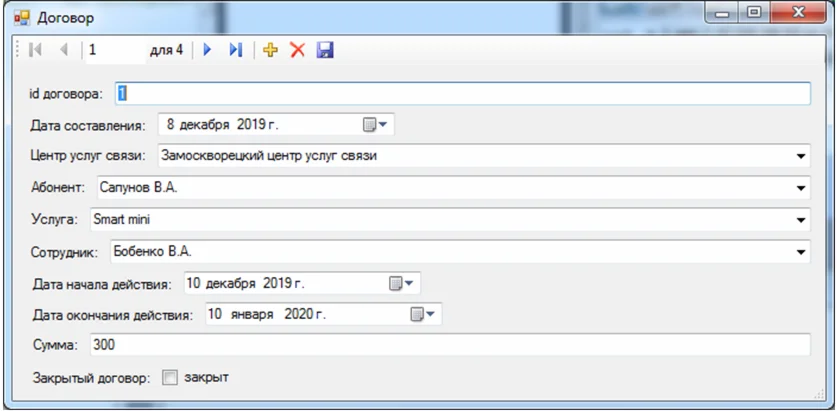Save data using the floppy disk icon
The image size is (837, 411).
[325, 50]
